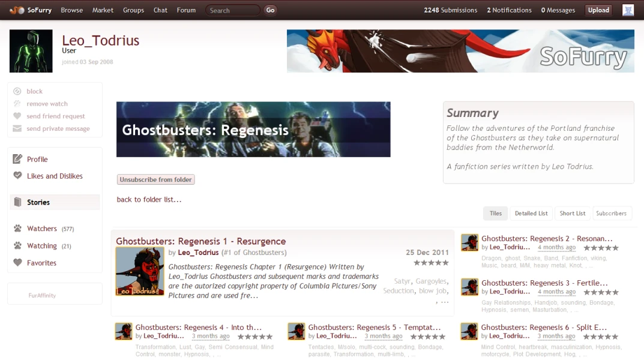Click the Gargoyles tag on Regenesis 1

(x=432, y=281)
